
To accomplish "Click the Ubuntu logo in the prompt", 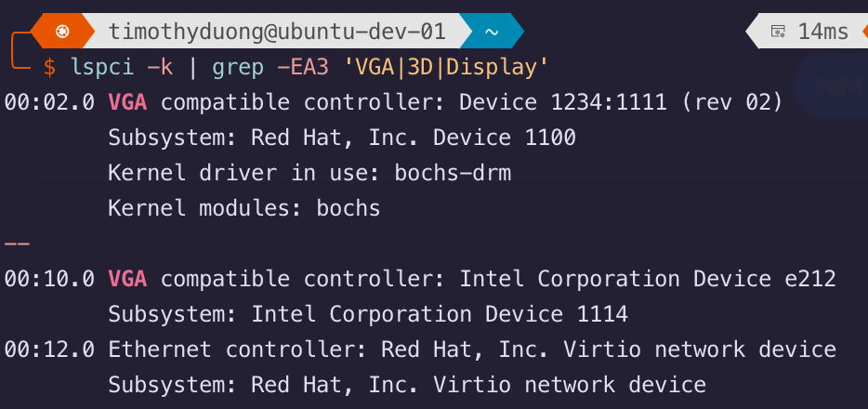I will tap(62, 32).
